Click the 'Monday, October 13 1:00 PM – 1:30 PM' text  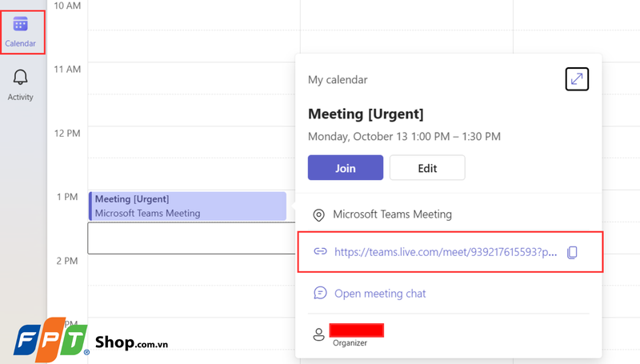pyautogui.click(x=404, y=136)
